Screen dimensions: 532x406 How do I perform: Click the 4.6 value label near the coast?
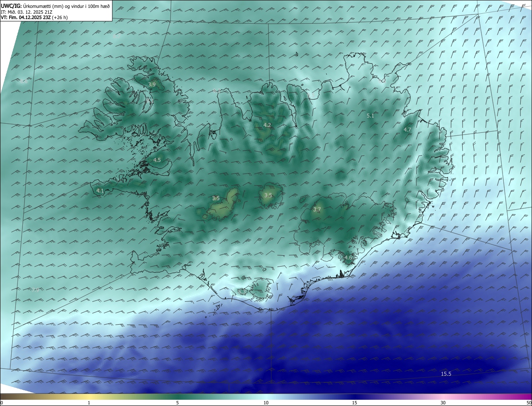[348, 257]
